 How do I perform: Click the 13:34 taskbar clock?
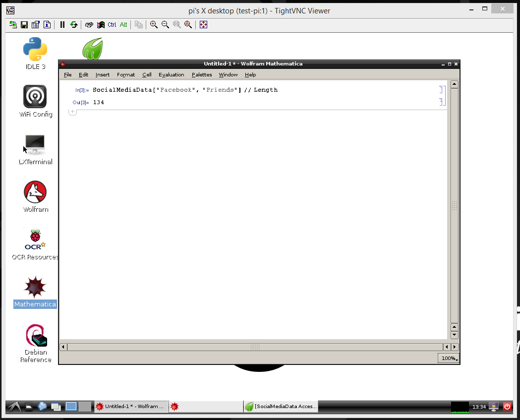click(479, 407)
